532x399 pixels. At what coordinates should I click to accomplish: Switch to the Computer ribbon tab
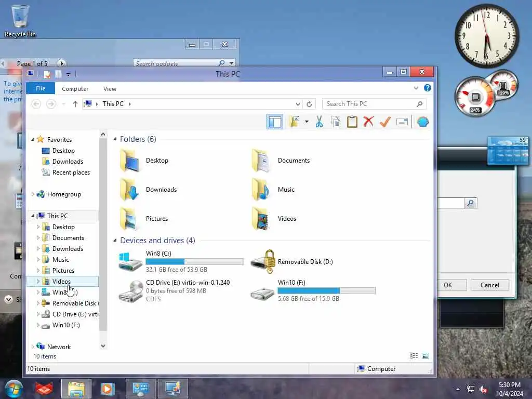click(75, 88)
